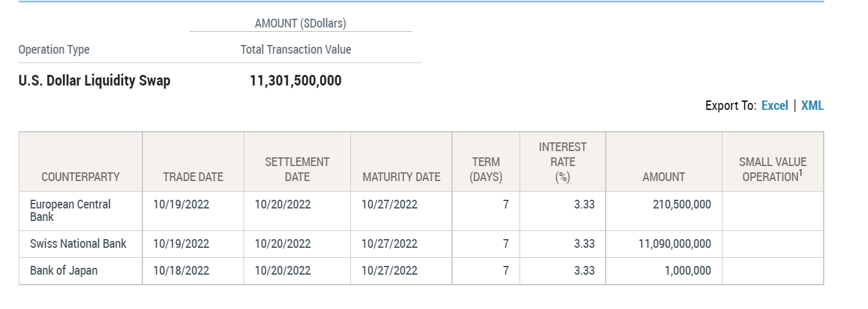Select the Term (Days) column header

486,169
